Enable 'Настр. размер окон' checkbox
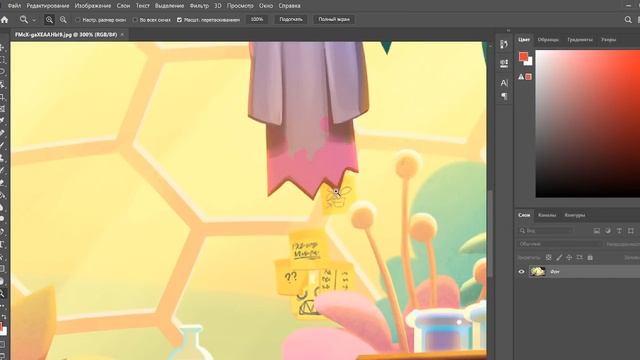 (78, 20)
